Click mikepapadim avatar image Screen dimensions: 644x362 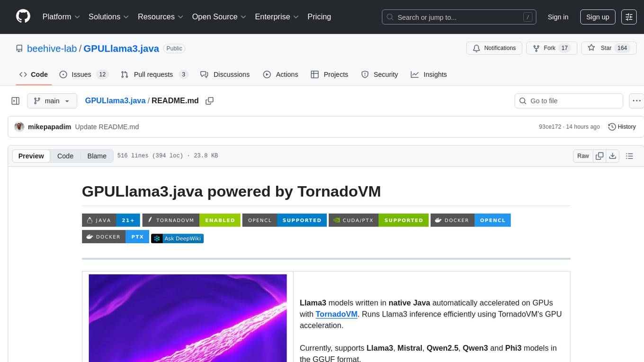(19, 127)
